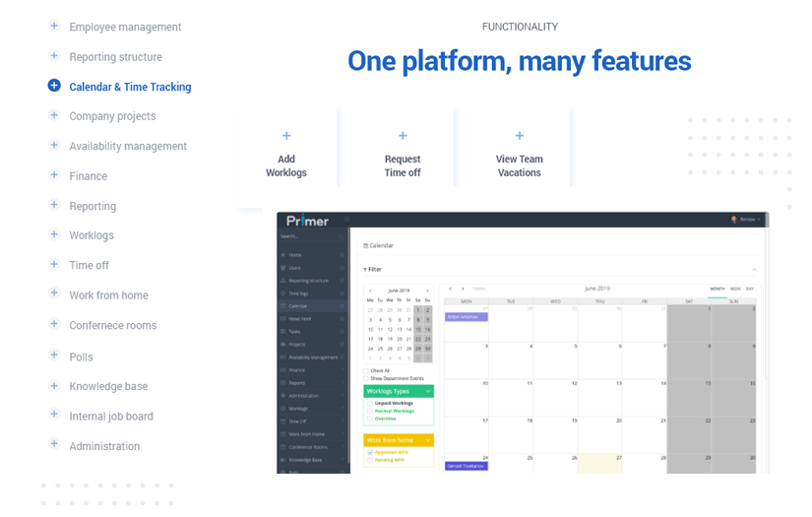Click the plus icon on the Add Worklogs card
Image resolution: width=812 pixels, height=517 pixels.
[x=286, y=136]
